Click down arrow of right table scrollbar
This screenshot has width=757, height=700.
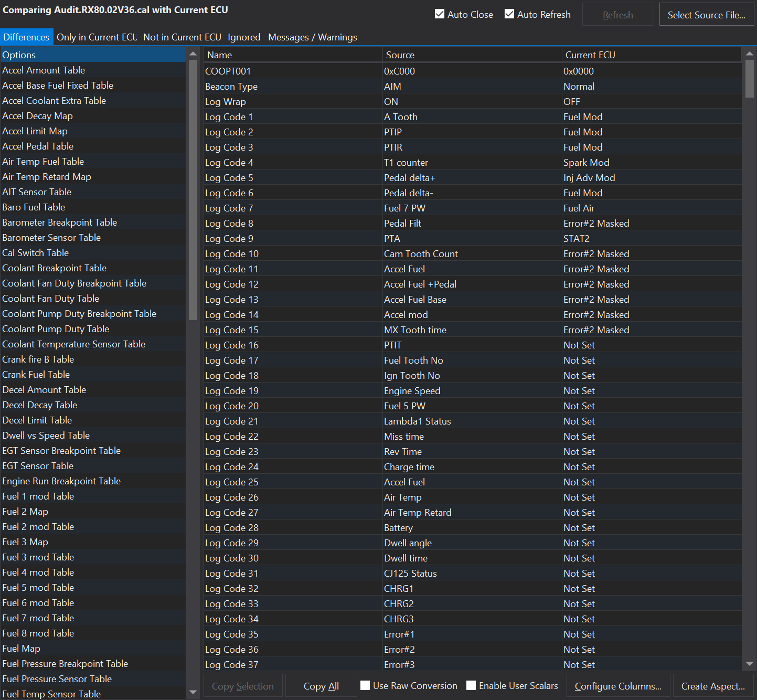[749, 664]
